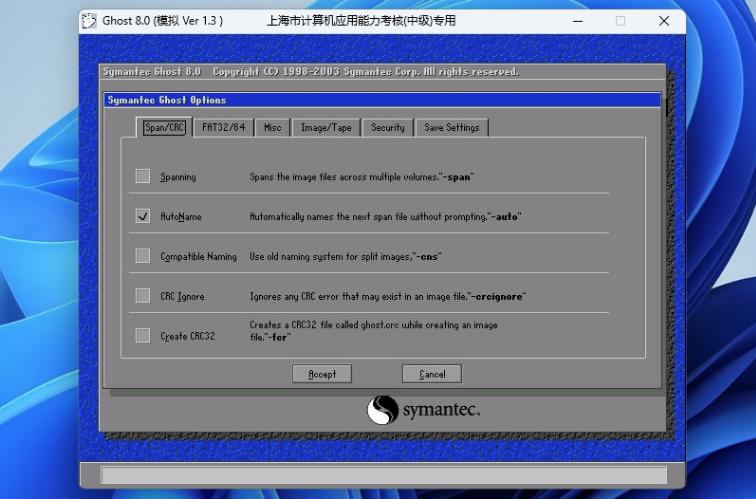Select the Span/CRC tab

tap(164, 127)
